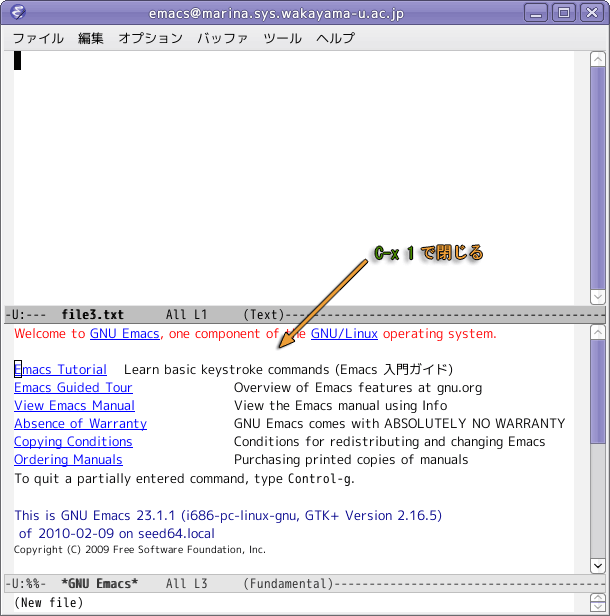This screenshot has height=616, width=610.
Task: Open the Emacs Tutorial link
Action: [x=60, y=369]
